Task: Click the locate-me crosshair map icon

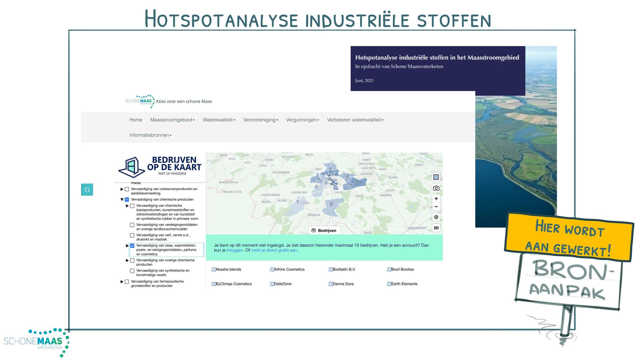Action: [x=436, y=217]
